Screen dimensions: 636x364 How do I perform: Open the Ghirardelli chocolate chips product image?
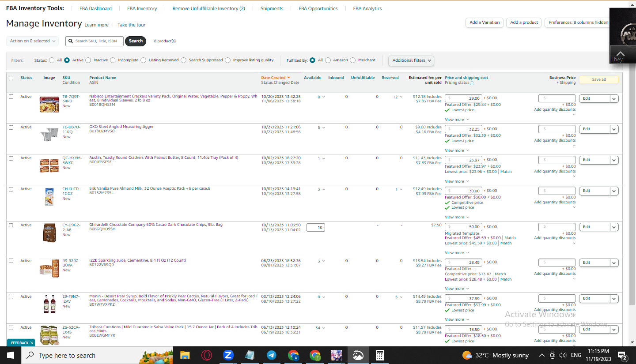pyautogui.click(x=49, y=233)
